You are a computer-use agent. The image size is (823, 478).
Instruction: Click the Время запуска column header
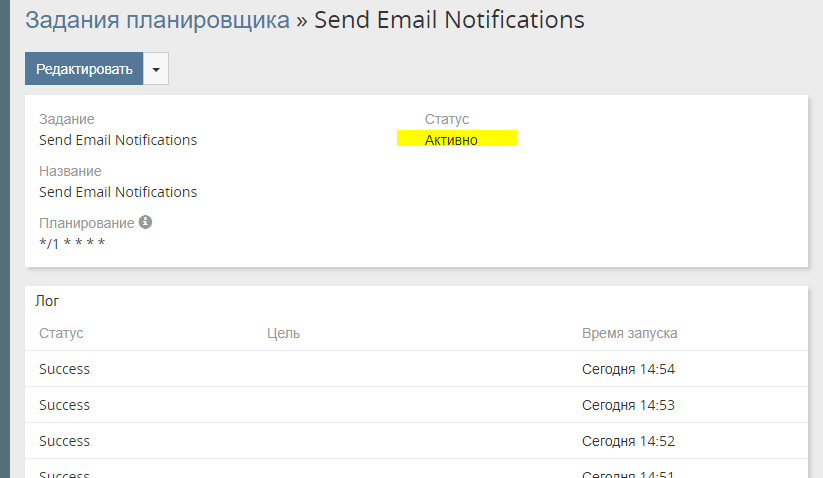629,333
